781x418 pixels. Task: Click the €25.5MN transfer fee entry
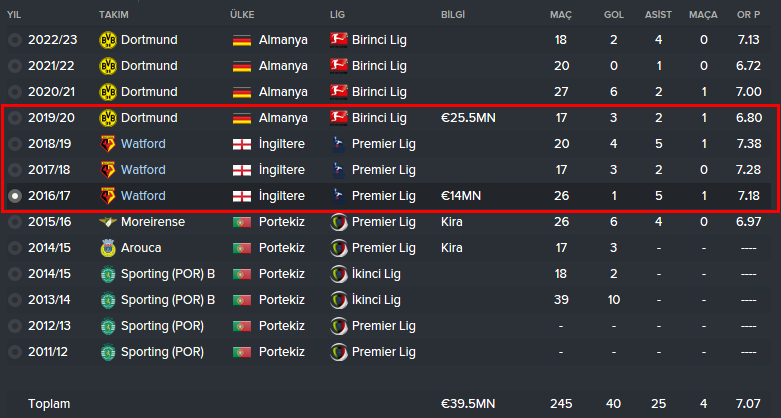click(468, 118)
